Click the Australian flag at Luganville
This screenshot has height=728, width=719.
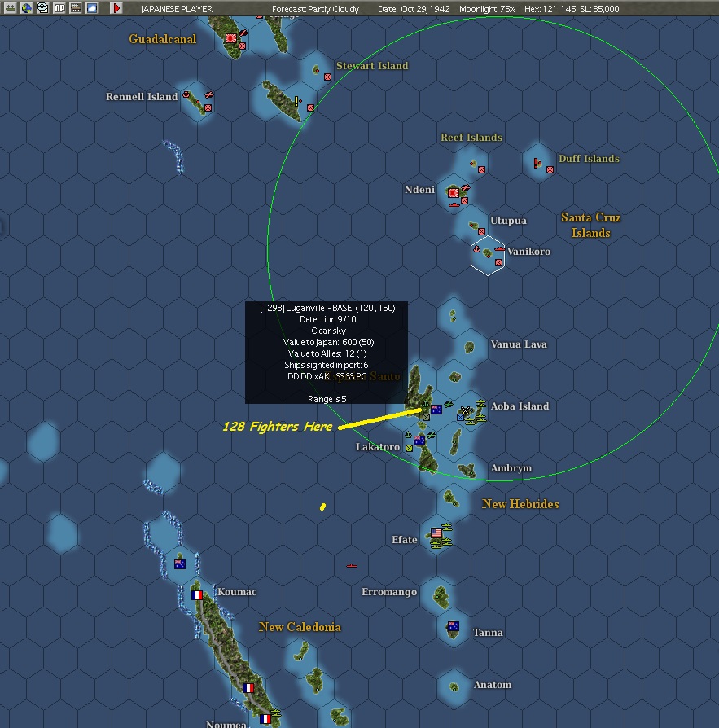[436, 409]
